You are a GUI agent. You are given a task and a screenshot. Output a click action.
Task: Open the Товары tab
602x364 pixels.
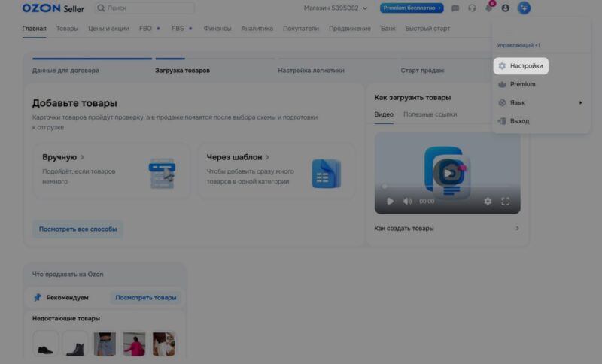(x=67, y=29)
